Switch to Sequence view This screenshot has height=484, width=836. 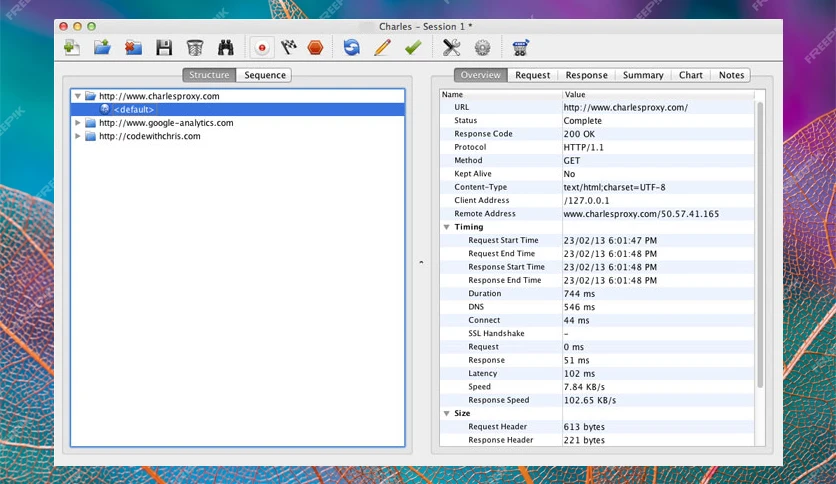[264, 75]
